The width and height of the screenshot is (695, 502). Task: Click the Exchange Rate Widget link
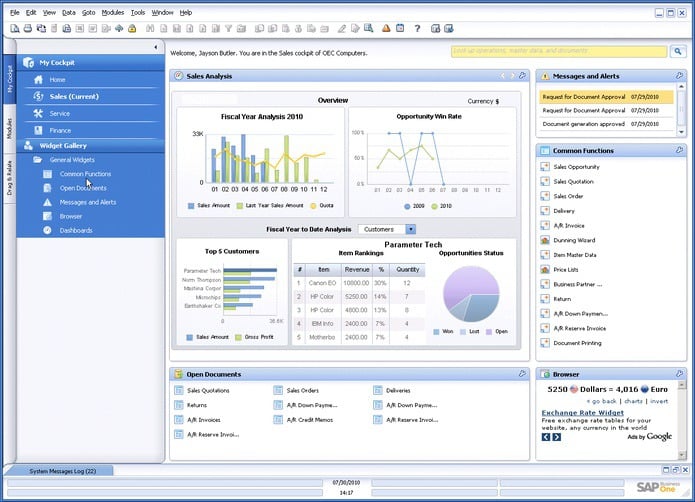pos(582,412)
